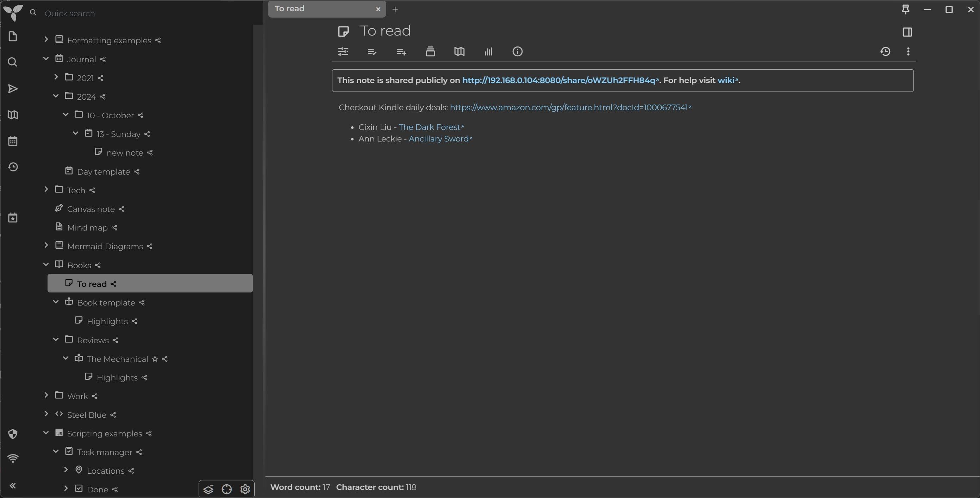Open the note info ribbon icon

(517, 51)
